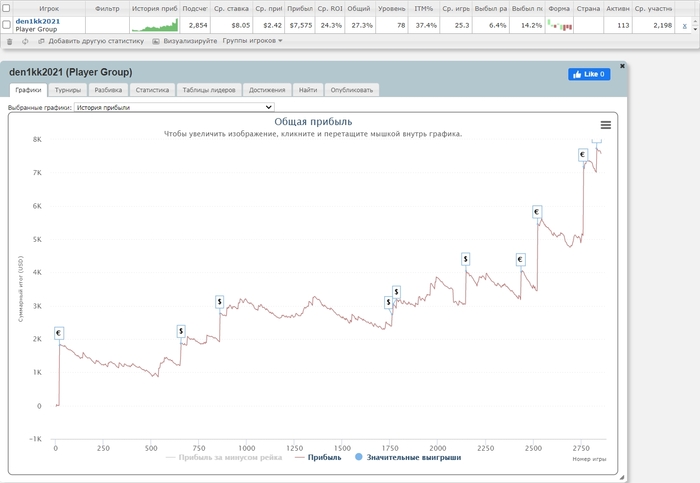Toggle the Значительные выигрыши legend series
This screenshot has width=700, height=483.
(x=408, y=458)
